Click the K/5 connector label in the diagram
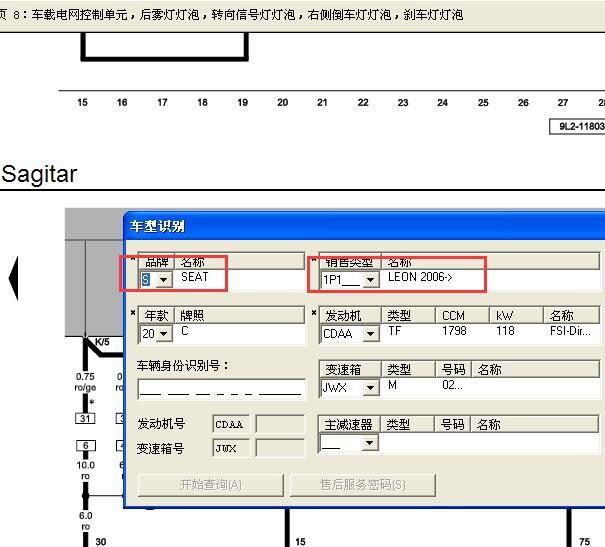This screenshot has height=547, width=605. (x=102, y=342)
